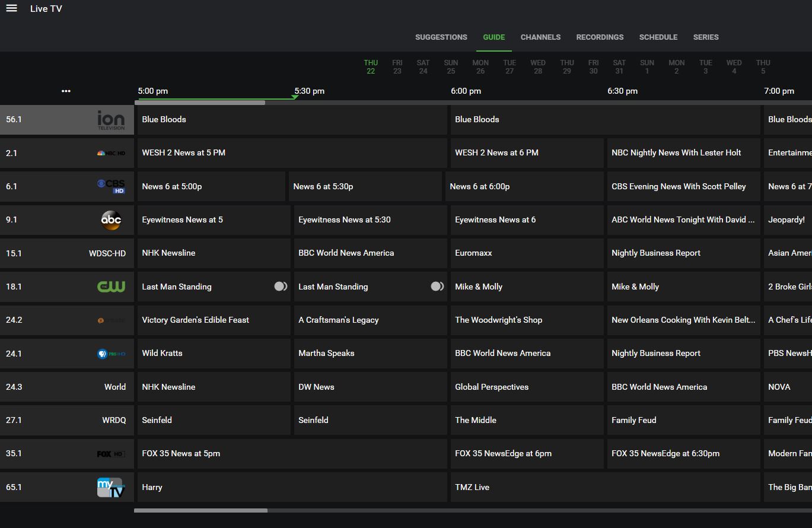Open TMZ Live on channel 65.1
This screenshot has width=812, height=528.
click(x=605, y=487)
